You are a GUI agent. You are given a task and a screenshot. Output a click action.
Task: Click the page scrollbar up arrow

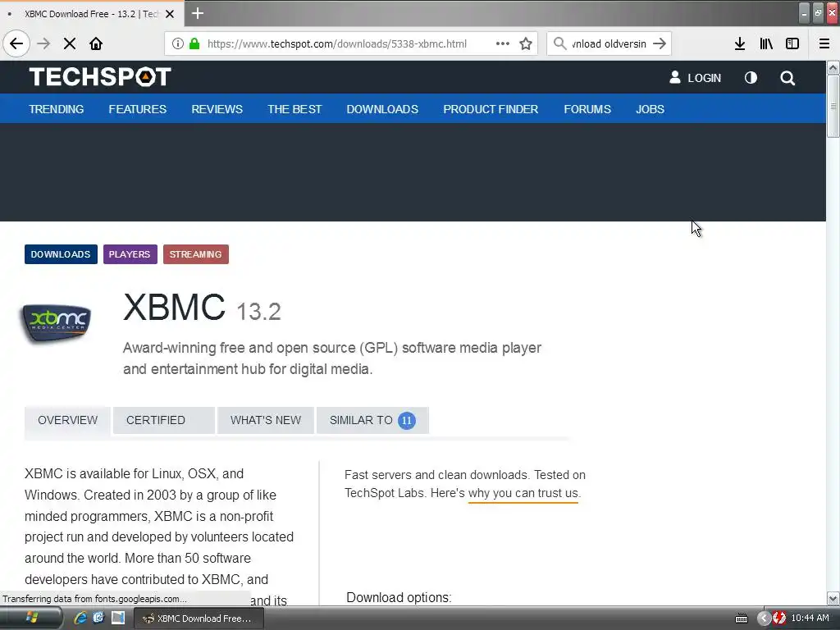(833, 67)
